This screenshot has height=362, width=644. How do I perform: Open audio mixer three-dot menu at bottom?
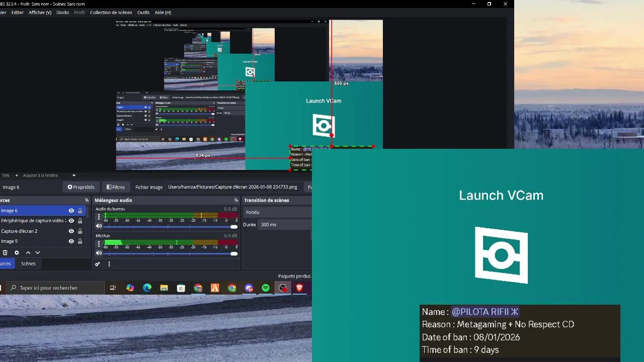point(109,264)
